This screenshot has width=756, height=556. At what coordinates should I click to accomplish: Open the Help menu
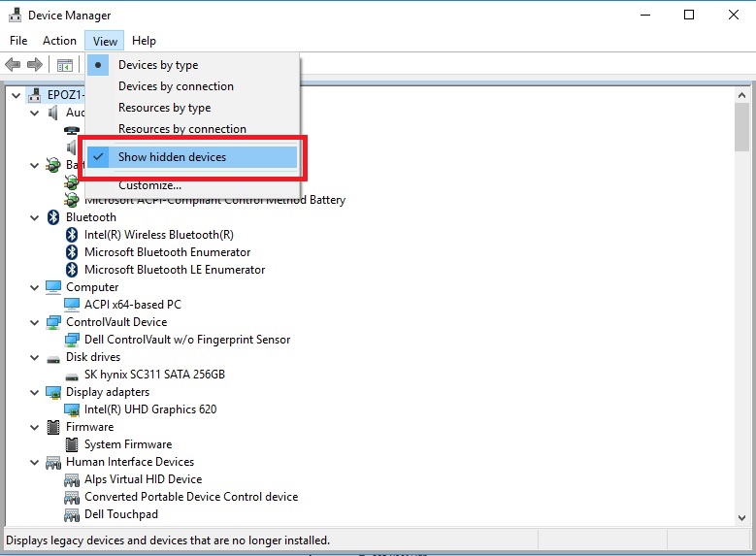144,41
